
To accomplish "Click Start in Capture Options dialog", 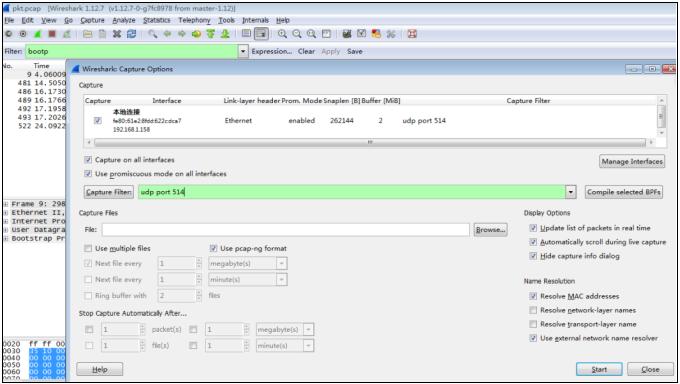I will point(599,369).
